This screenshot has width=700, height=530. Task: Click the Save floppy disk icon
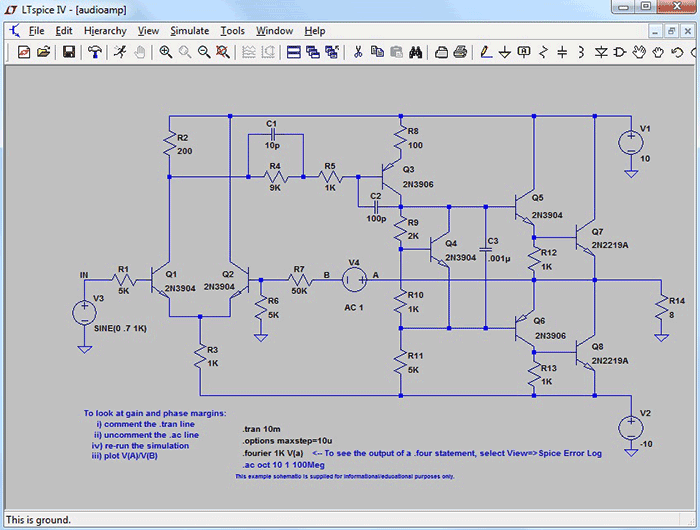pyautogui.click(x=69, y=52)
